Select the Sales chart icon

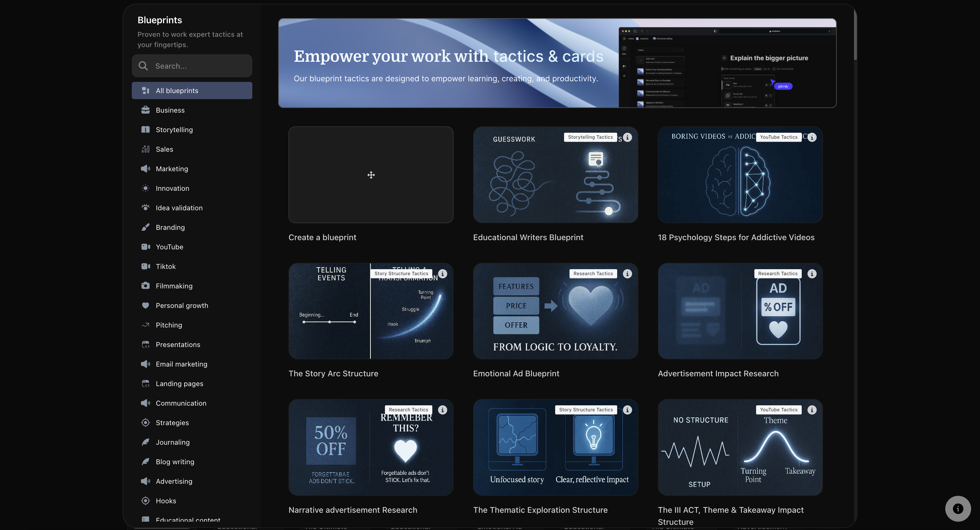click(x=146, y=149)
